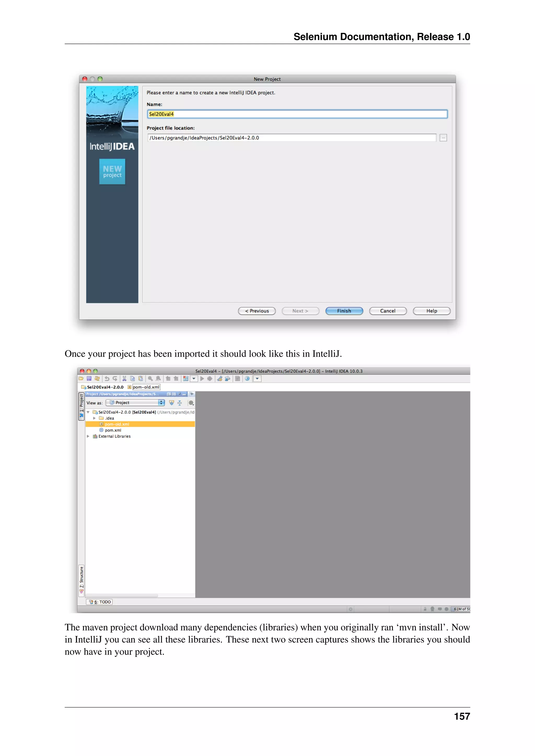
Task: Click the Previous button in New Project
Action: pos(257,311)
